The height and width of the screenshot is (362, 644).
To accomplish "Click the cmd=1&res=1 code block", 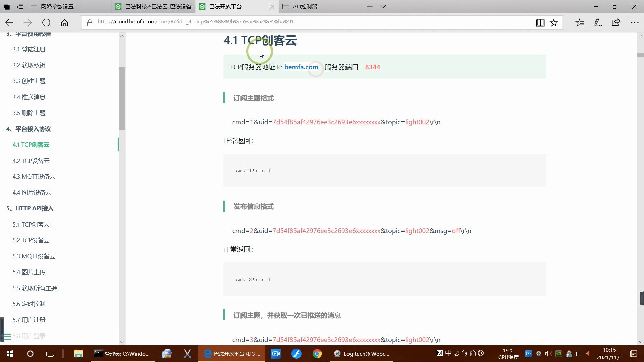I will [385, 171].
